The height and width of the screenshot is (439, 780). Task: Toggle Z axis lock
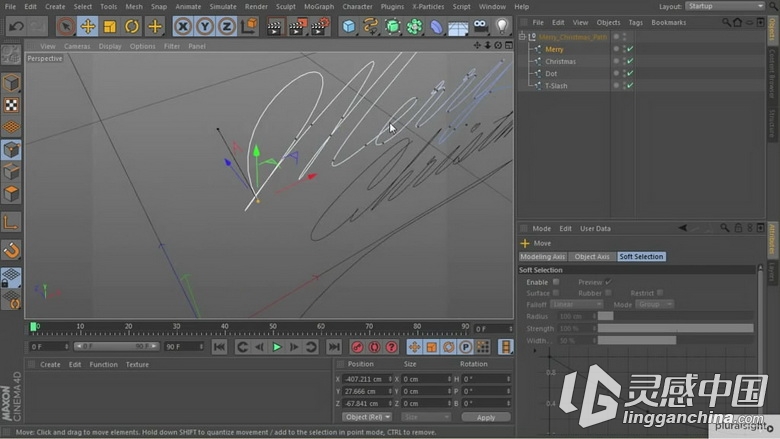227,26
